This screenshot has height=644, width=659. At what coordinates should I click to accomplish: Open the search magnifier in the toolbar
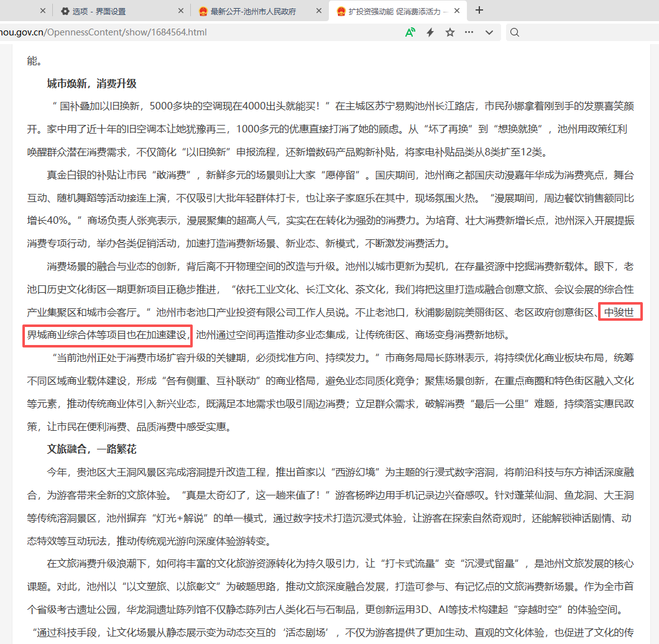(x=514, y=32)
